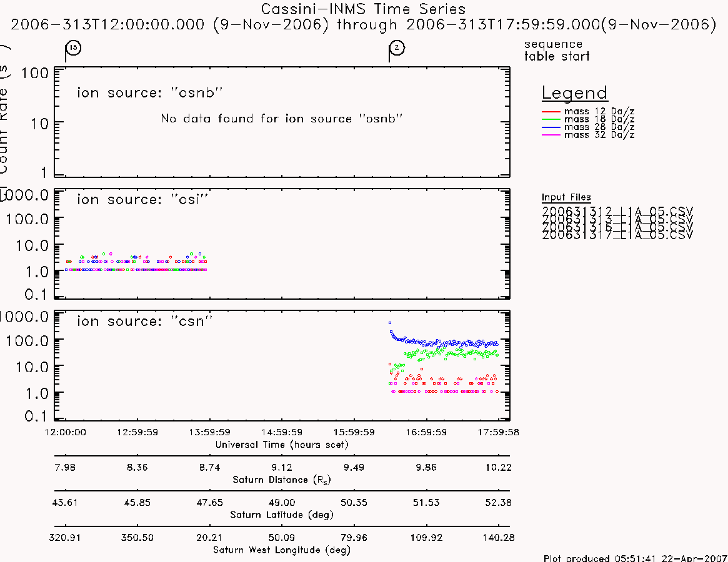728x562 pixels.
Task: Click the '14:59:59' time axis label
Action: (282, 432)
